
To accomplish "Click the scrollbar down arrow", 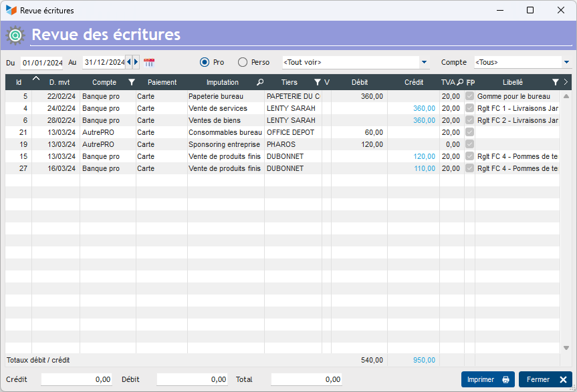I will [566, 347].
